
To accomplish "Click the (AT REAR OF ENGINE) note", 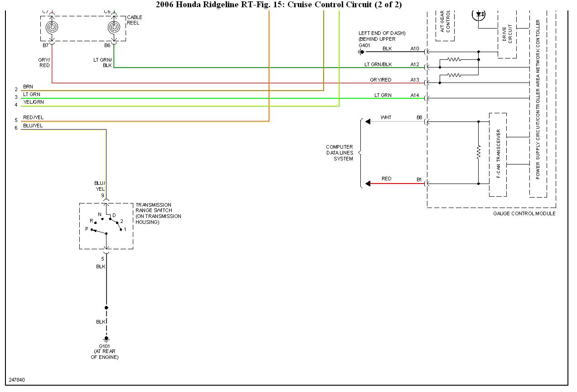I will point(105,354).
